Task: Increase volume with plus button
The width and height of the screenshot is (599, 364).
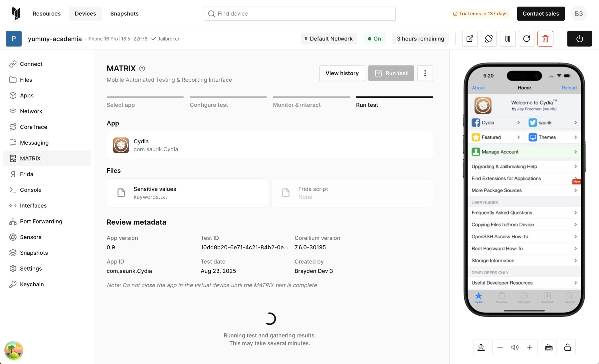Action: [x=530, y=347]
